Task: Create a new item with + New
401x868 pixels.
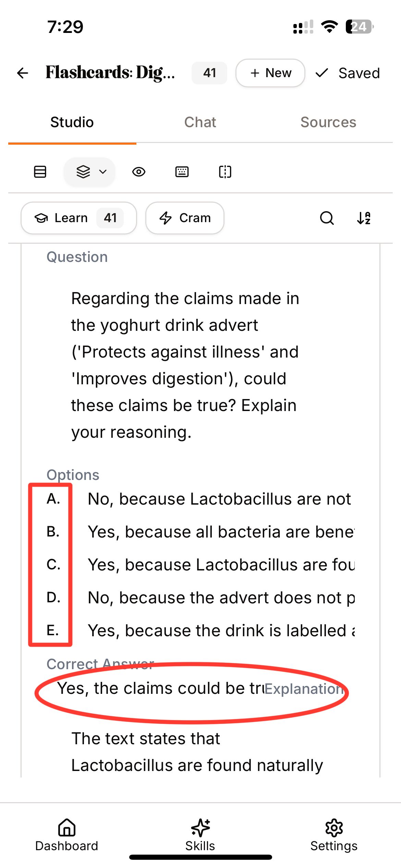Action: click(x=270, y=73)
